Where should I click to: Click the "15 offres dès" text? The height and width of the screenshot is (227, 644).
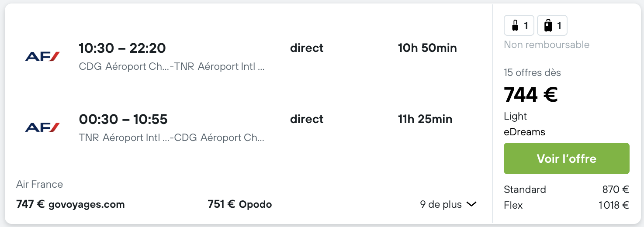coord(532,72)
